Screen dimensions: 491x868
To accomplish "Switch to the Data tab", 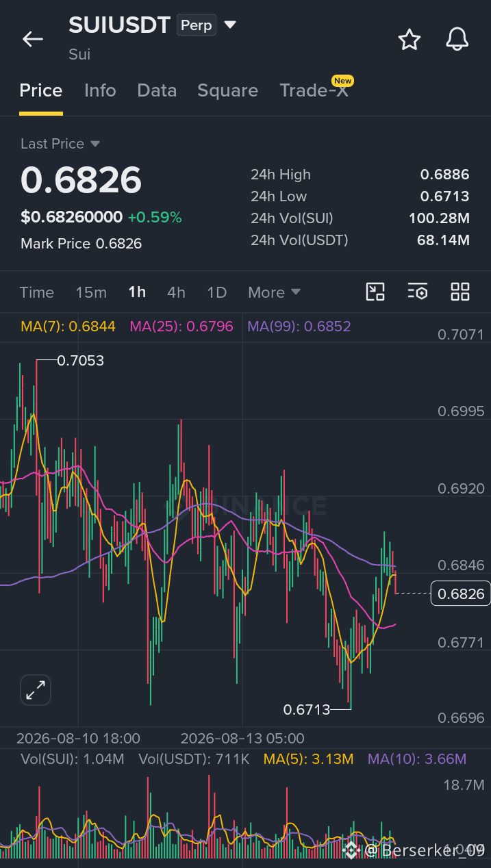I will [157, 90].
